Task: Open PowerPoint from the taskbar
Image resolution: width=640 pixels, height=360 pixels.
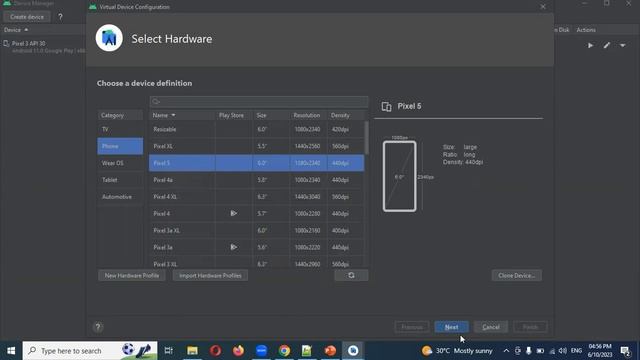Action: point(330,351)
